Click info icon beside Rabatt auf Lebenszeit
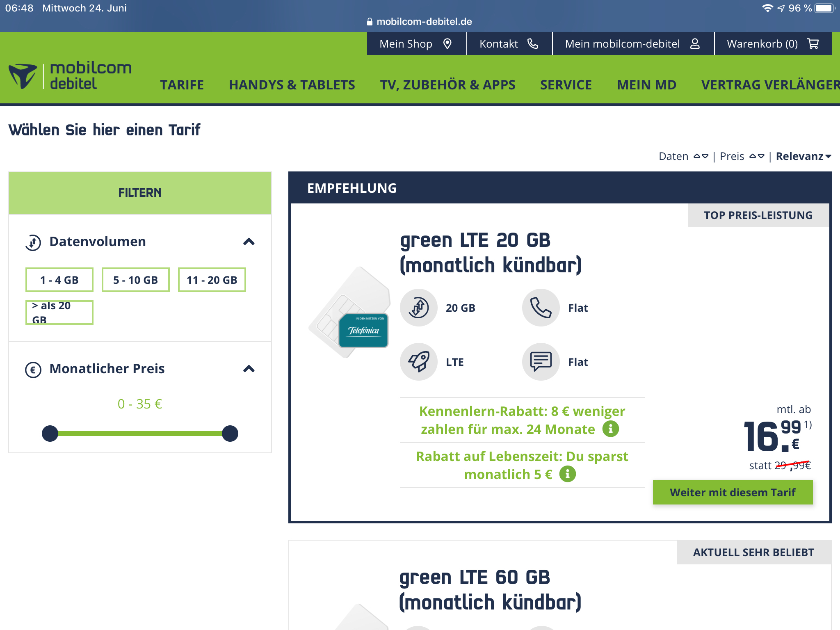The image size is (840, 630). [567, 474]
